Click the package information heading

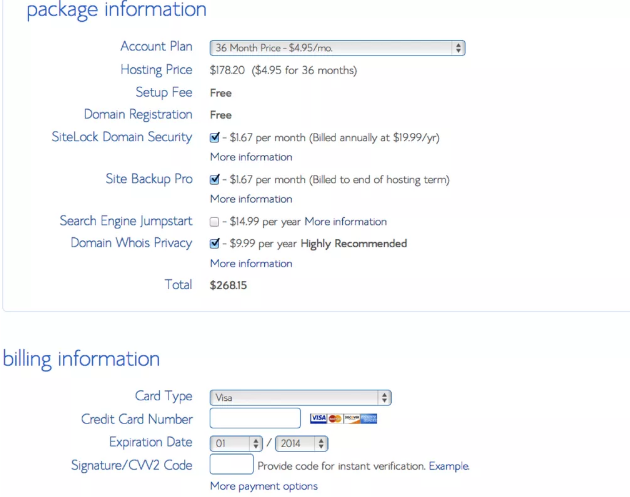[x=117, y=10]
